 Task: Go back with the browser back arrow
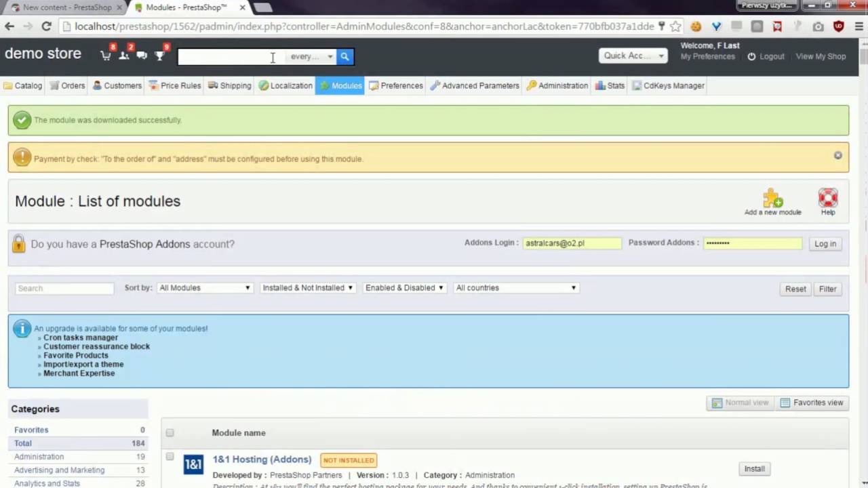coord(9,26)
